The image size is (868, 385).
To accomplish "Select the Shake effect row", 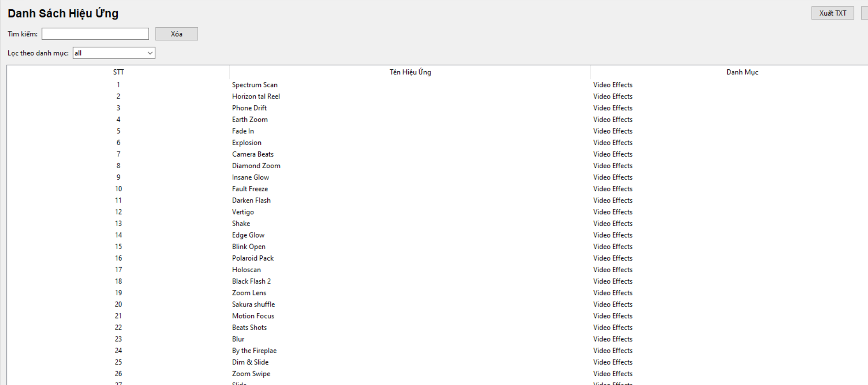I will (x=241, y=224).
